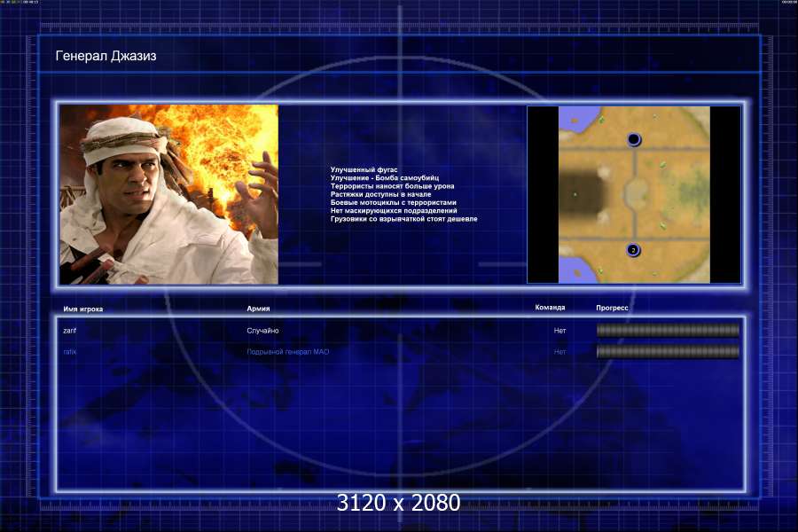Click the 'Прогресс' column header

coord(612,309)
